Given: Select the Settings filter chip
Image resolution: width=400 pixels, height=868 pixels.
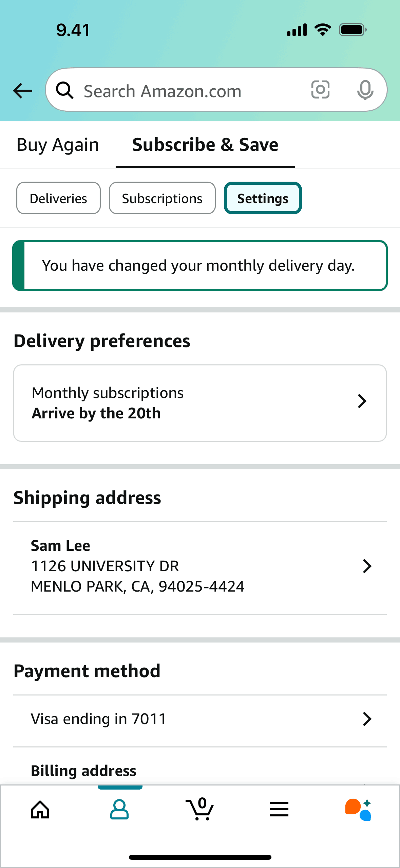Looking at the screenshot, I should click(263, 198).
